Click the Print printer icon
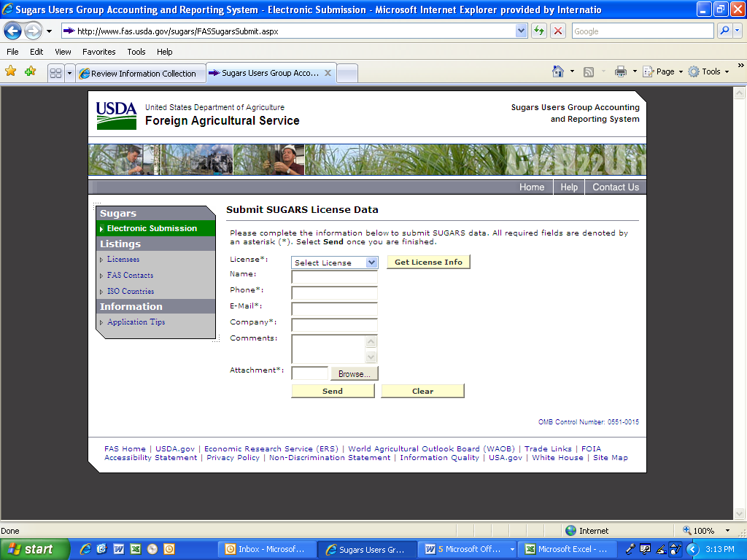This screenshot has width=747, height=560. pos(621,72)
